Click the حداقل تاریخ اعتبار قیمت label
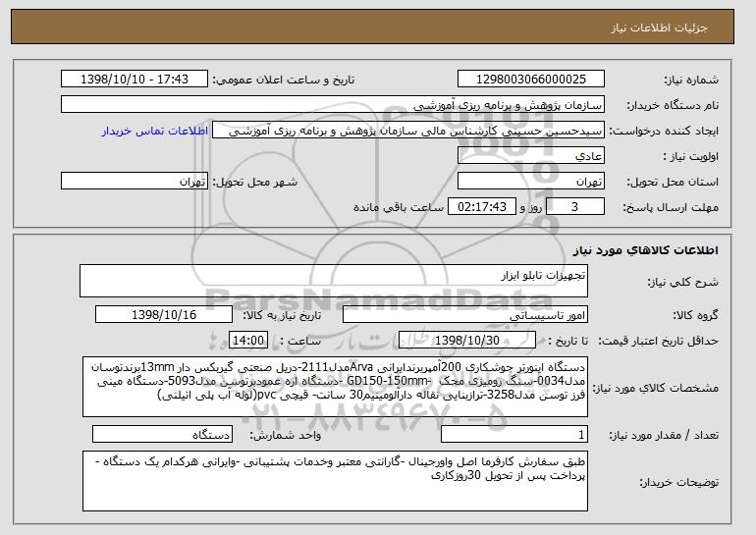This screenshot has width=756, height=535. pos(659,342)
